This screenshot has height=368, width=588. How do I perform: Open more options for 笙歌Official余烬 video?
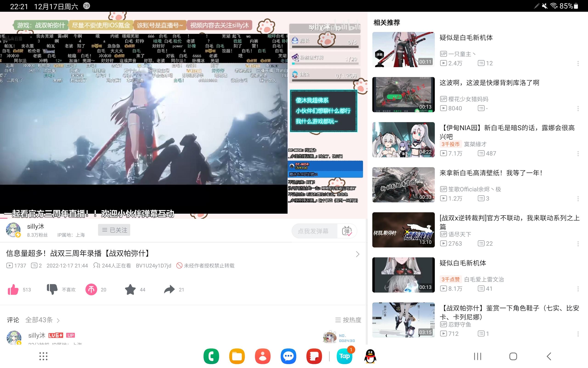coord(578,198)
